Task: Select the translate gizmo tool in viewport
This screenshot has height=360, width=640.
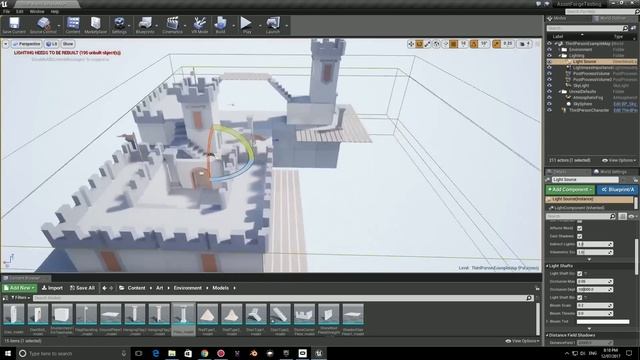Action: coord(411,44)
